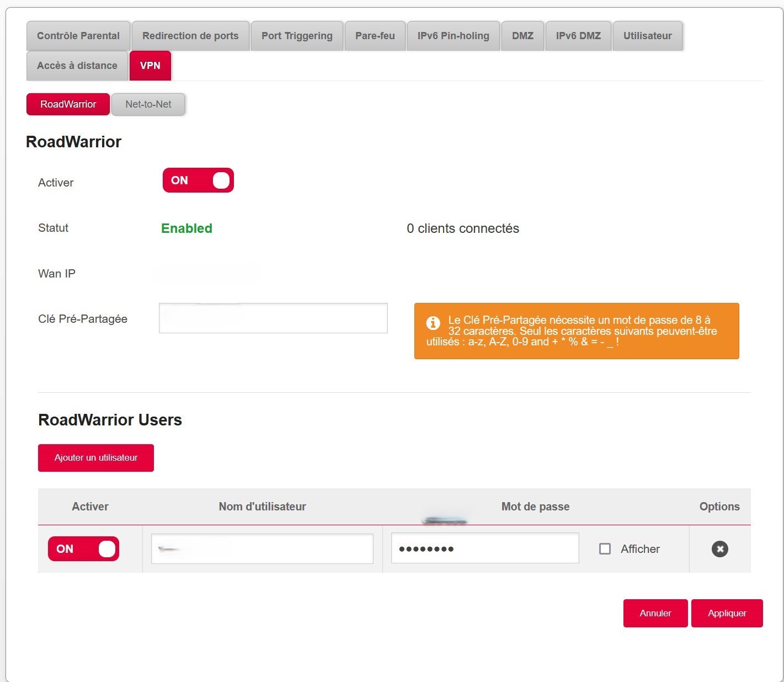Click the Mot de passe field
The image size is (784, 682).
point(484,548)
